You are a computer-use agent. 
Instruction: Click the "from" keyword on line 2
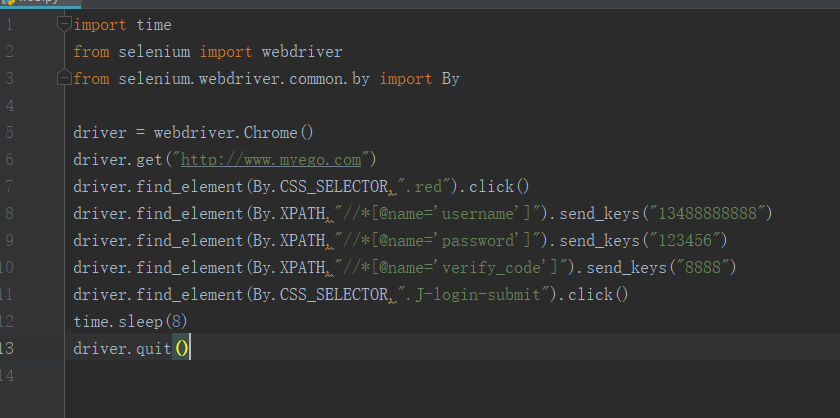(x=91, y=51)
